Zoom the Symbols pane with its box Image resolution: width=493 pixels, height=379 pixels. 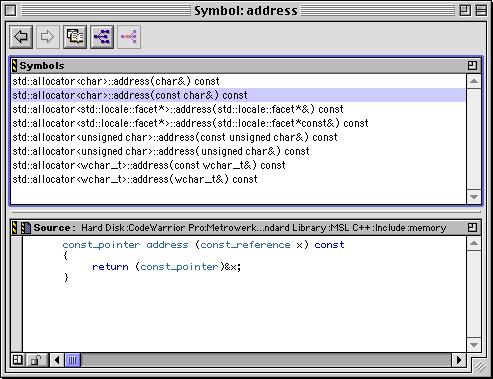472,65
